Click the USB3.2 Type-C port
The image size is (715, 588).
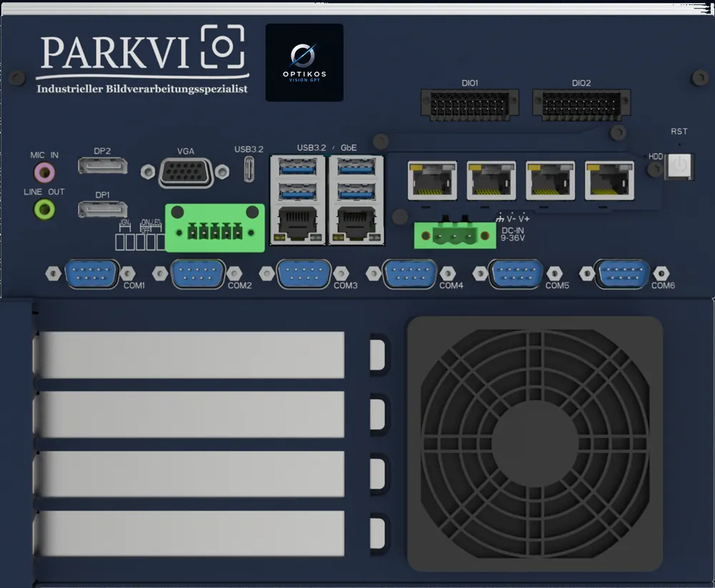click(249, 170)
